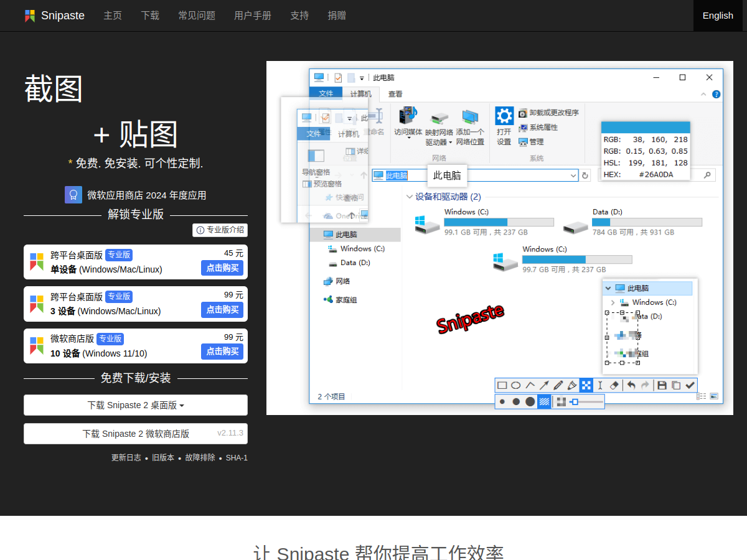Open 常见问题 page

(x=197, y=16)
